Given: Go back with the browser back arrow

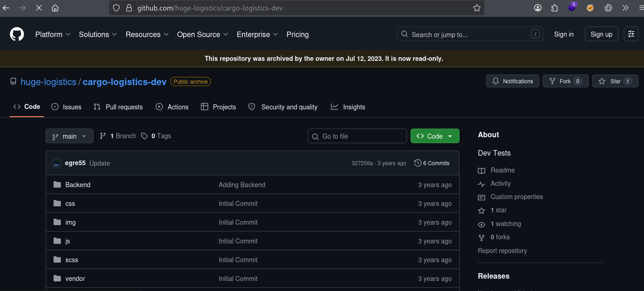Looking at the screenshot, I should coord(6,8).
